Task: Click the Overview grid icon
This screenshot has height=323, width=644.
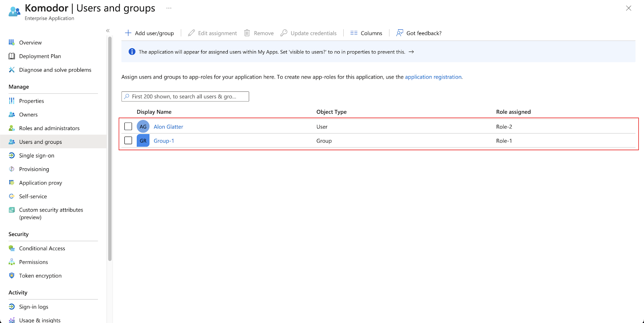Action: click(12, 42)
